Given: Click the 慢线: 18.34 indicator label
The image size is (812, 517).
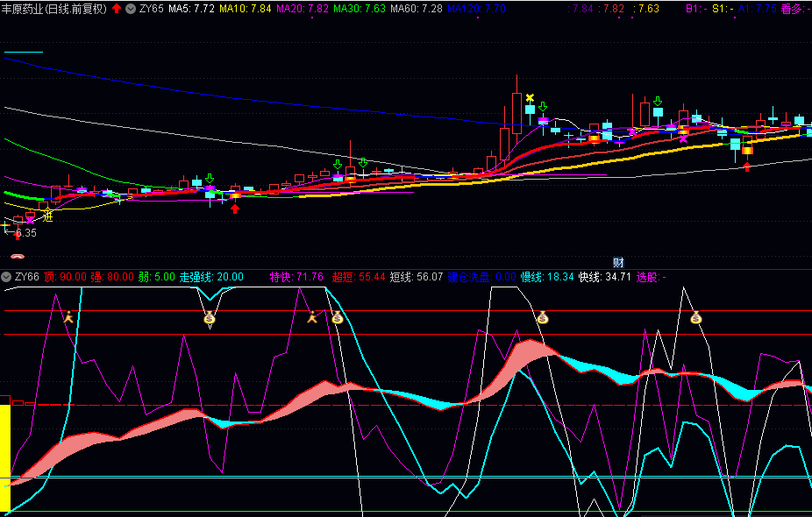Looking at the screenshot, I should click(x=547, y=277).
